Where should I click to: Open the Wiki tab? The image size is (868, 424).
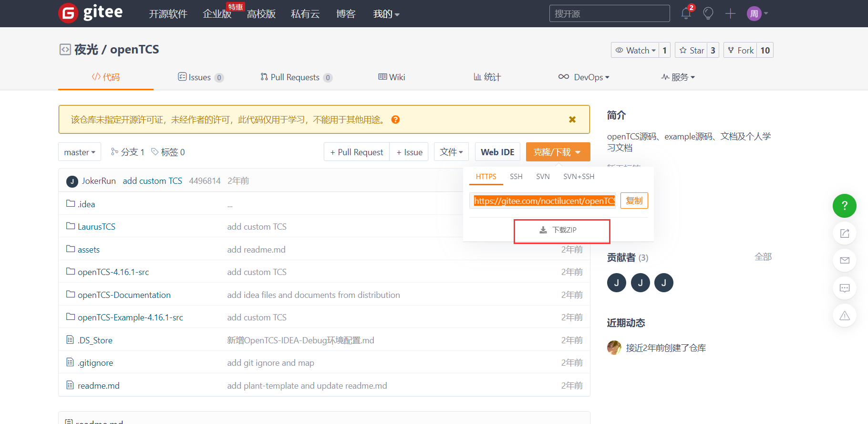coord(392,77)
